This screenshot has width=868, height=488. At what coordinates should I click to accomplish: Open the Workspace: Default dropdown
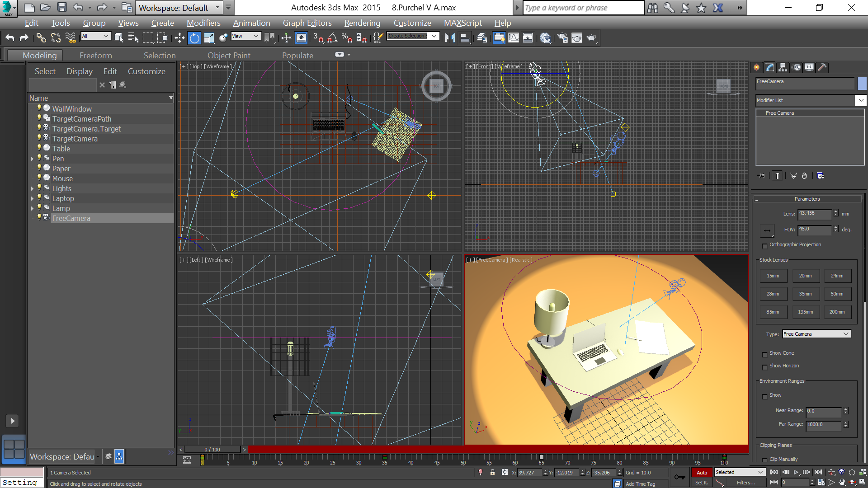coord(179,8)
